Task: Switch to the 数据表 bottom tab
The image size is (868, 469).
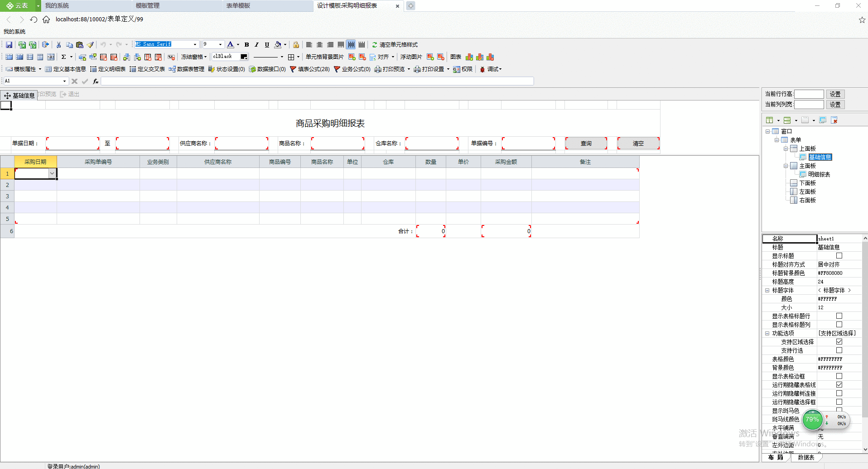Action: pyautogui.click(x=806, y=457)
